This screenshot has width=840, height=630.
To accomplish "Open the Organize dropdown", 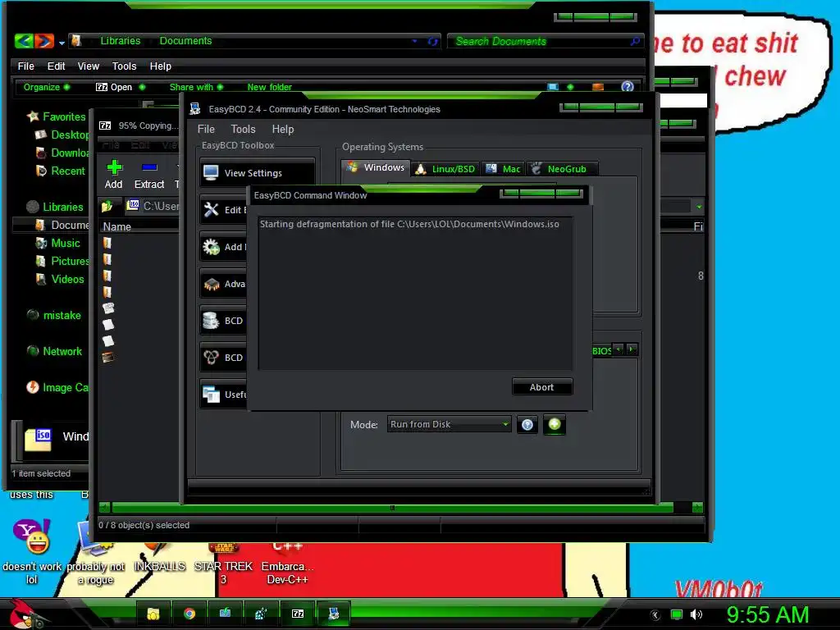I will [47, 87].
